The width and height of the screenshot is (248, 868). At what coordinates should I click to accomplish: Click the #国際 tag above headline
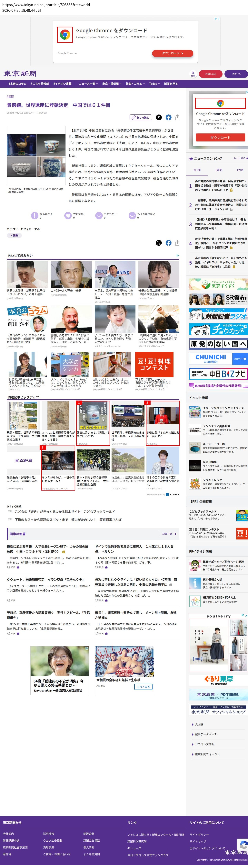[10, 96]
